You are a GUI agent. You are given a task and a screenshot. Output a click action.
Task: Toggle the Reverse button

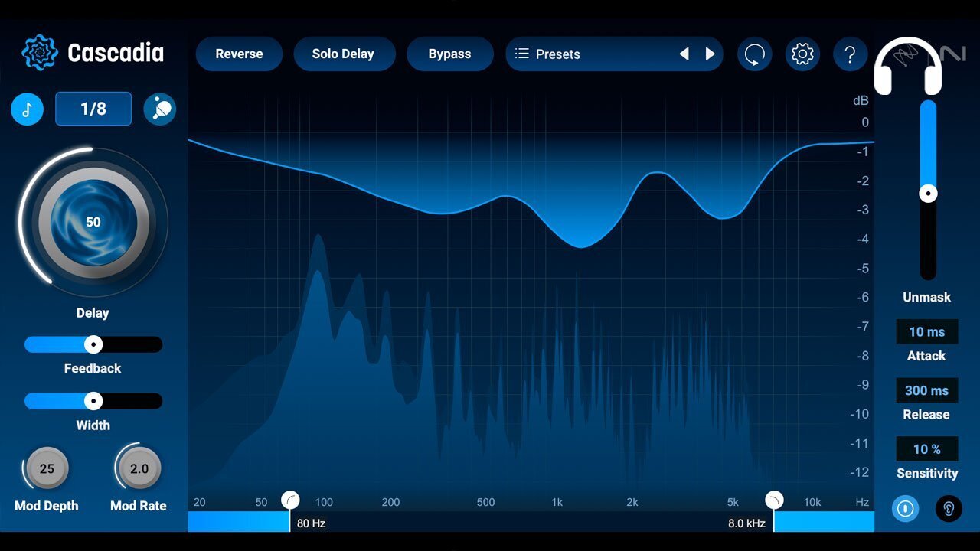239,54
